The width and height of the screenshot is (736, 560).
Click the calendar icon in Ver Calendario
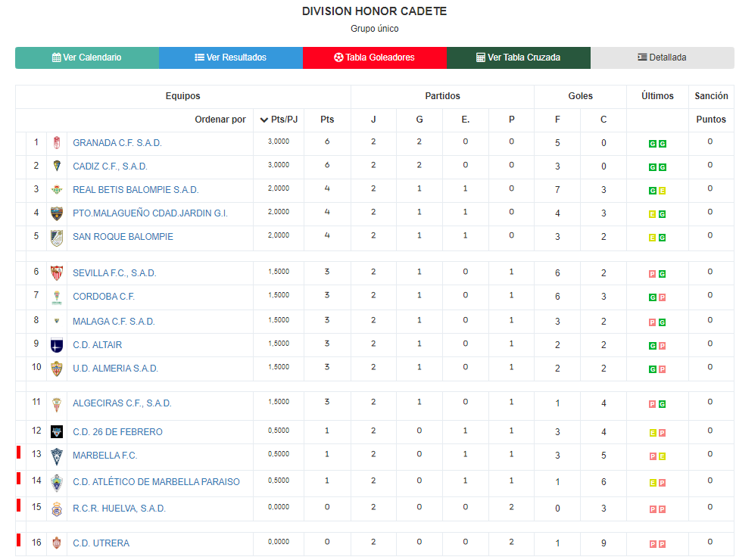click(x=56, y=58)
